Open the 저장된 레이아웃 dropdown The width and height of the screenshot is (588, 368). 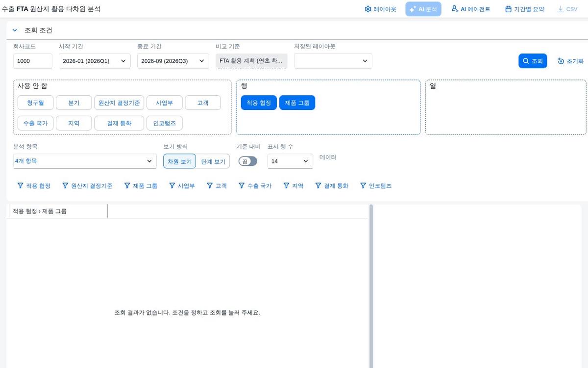(x=333, y=61)
